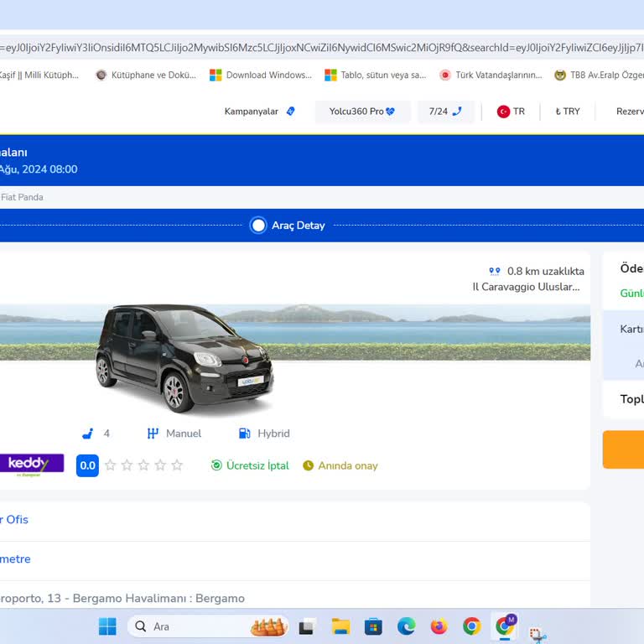Open the Windows Start menu
644x644 pixels.
click(x=107, y=626)
